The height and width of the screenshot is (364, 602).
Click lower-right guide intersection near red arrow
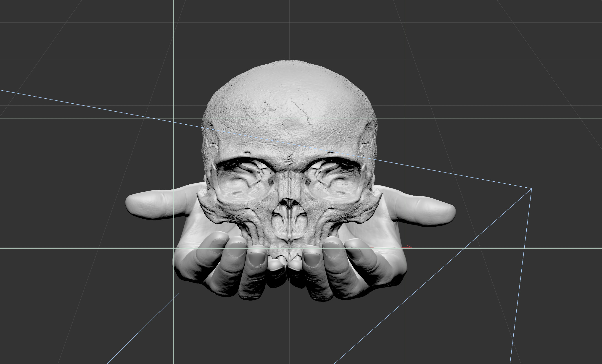coord(405,249)
